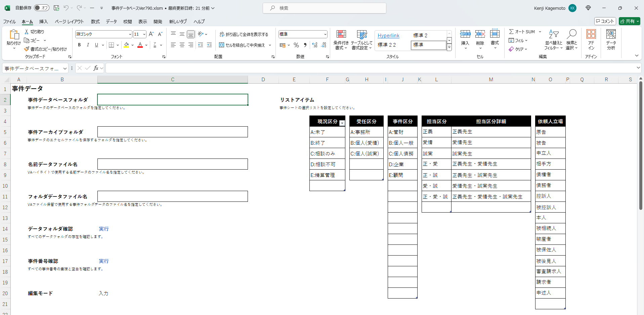Click the Increase Font Size icon
644x315 pixels.
tap(151, 34)
